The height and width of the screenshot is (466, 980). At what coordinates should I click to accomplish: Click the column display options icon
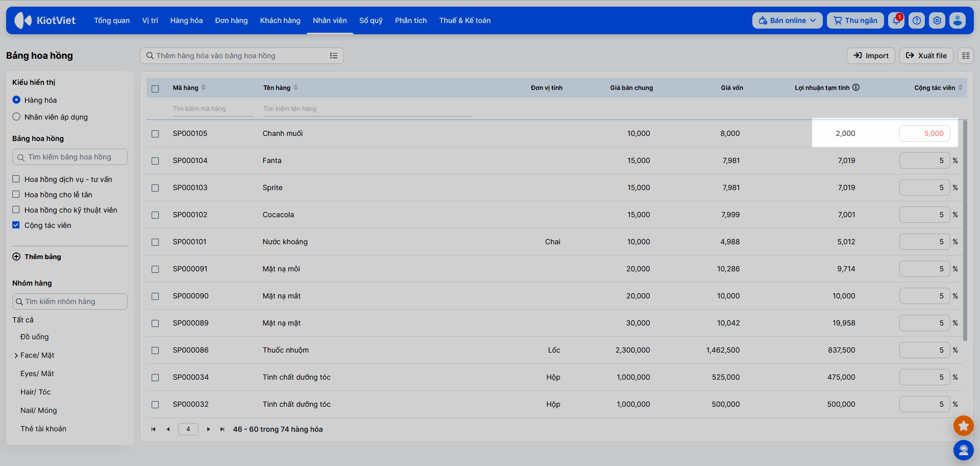point(966,56)
